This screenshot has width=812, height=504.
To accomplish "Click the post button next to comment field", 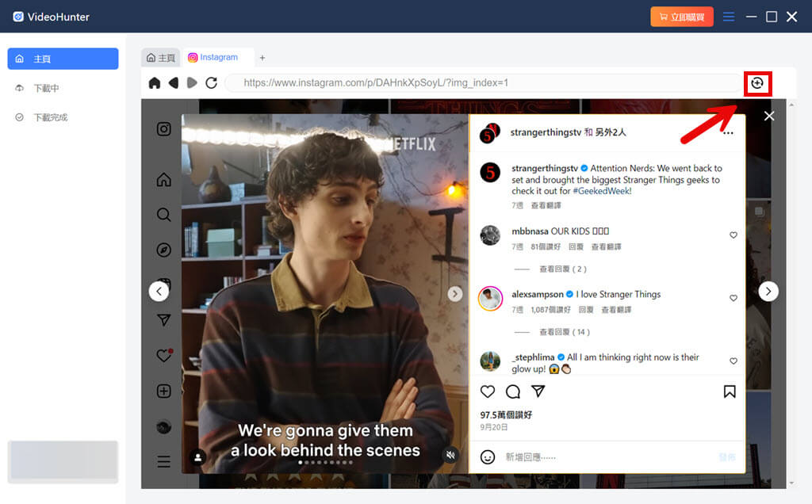I will coord(726,457).
